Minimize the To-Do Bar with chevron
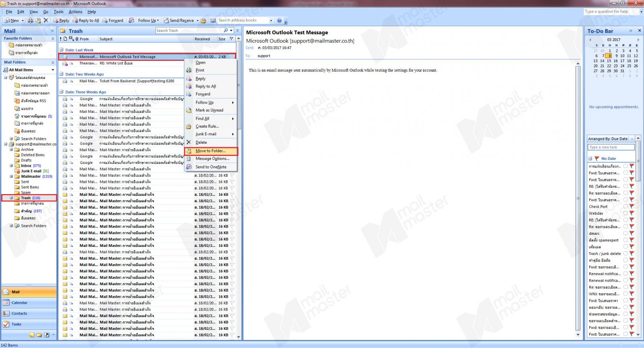The width and height of the screenshot is (644, 348). 631,31
